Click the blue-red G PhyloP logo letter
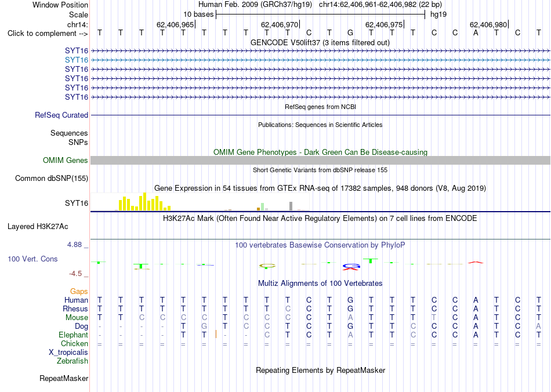551x392 pixels. [x=351, y=267]
